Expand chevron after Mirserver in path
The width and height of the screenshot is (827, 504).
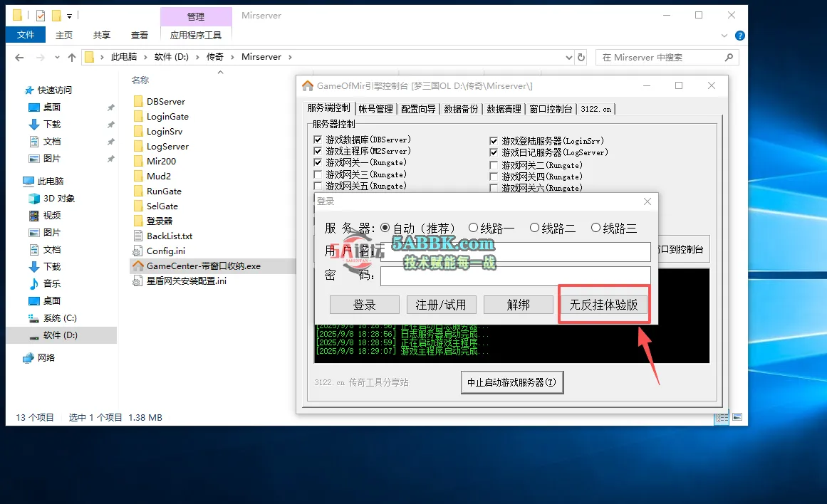point(290,57)
